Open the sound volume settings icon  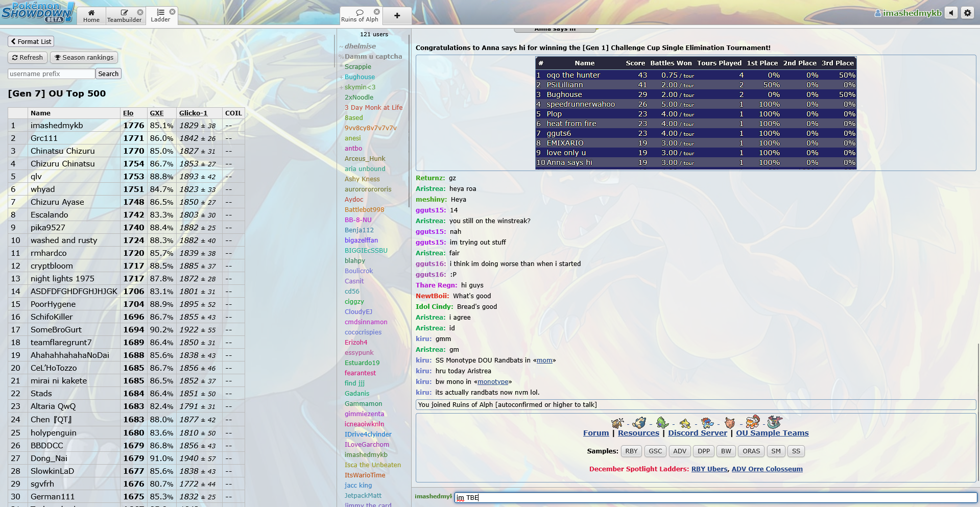[951, 13]
